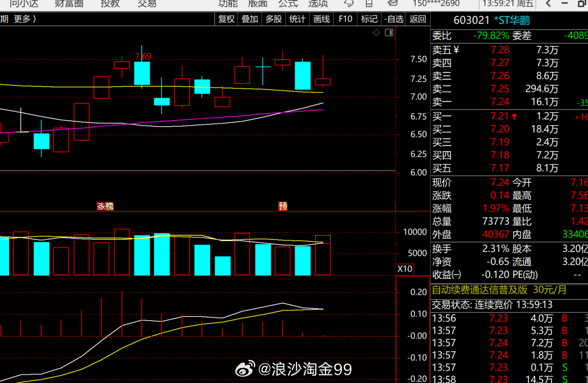
Task: Remove stock from watchlist with -自选
Action: (x=394, y=19)
